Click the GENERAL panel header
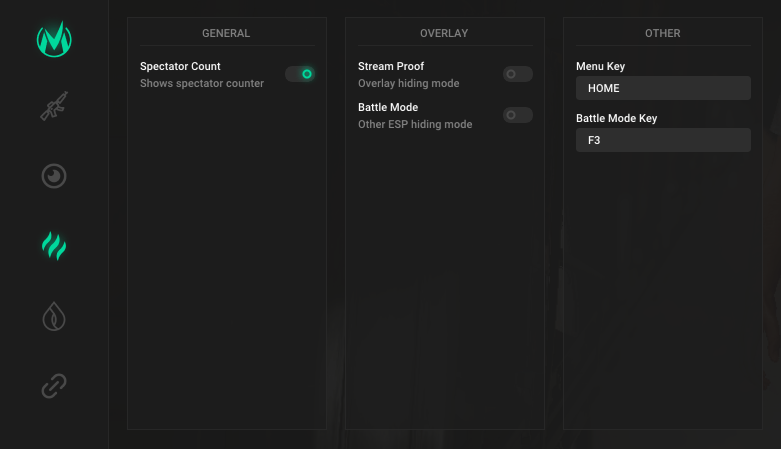 click(226, 33)
